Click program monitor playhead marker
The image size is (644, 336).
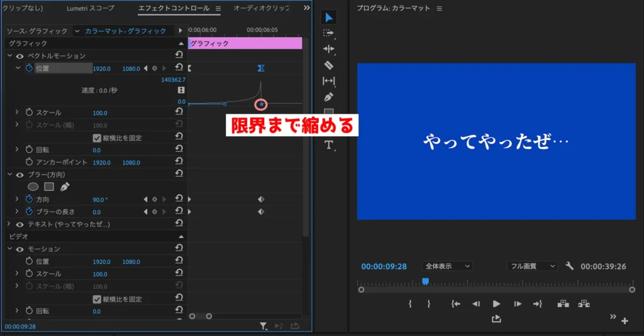click(426, 281)
